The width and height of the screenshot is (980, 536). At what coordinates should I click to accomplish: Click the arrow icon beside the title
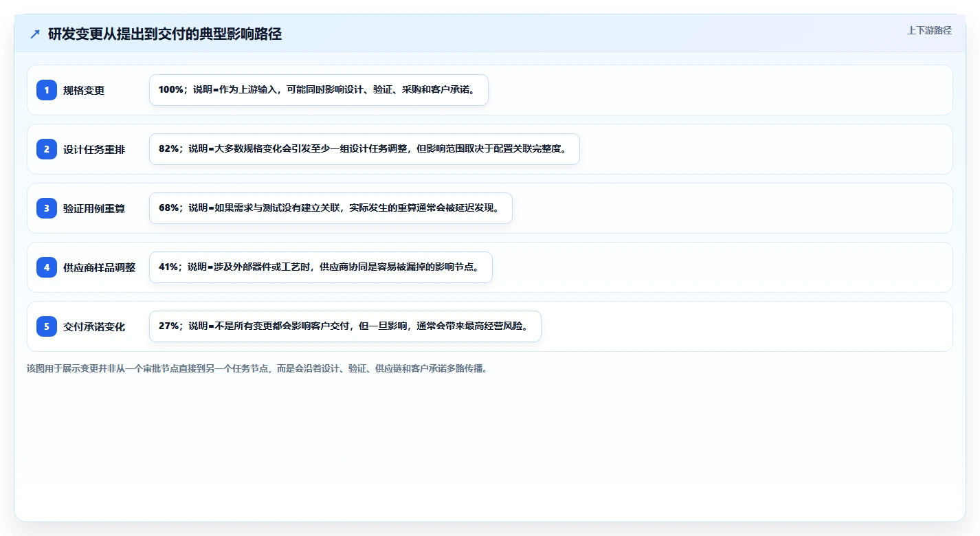tap(35, 34)
